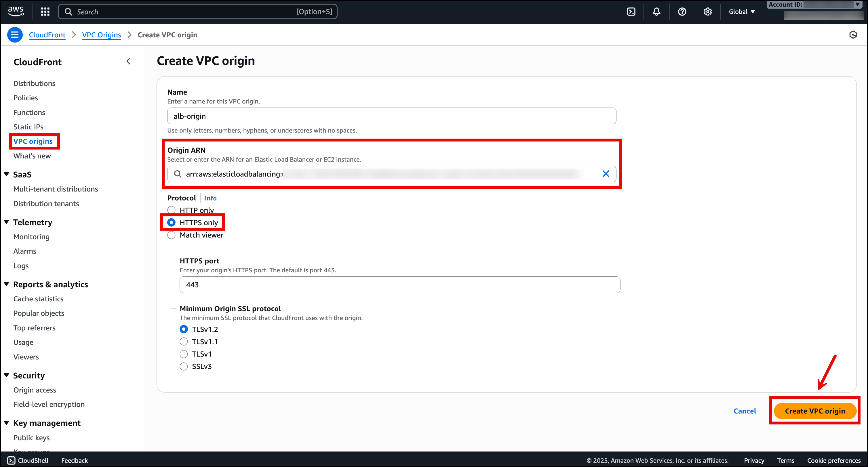Click the Create VPC origin button
Image resolution: width=868 pixels, height=467 pixels.
coord(814,411)
